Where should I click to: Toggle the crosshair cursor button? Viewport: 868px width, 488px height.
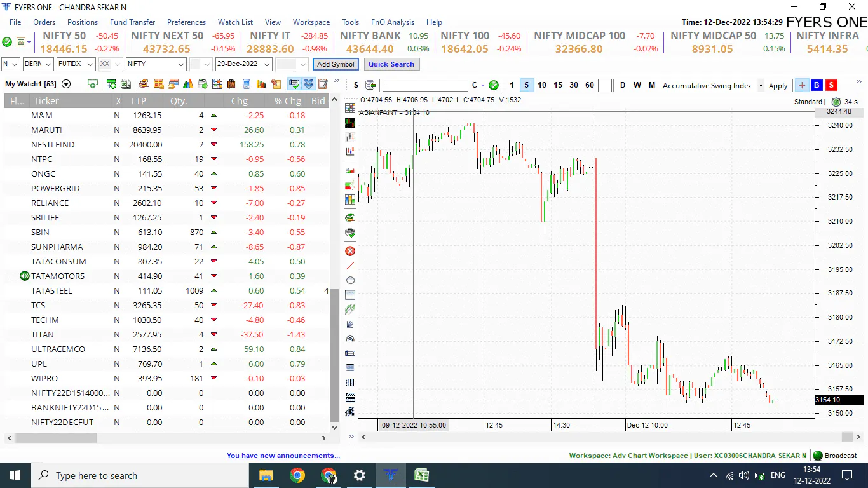802,85
